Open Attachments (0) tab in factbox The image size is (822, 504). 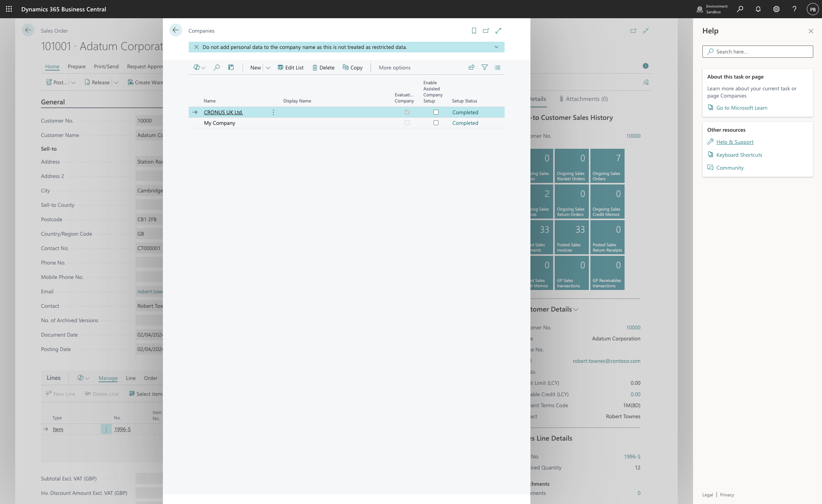coord(584,99)
